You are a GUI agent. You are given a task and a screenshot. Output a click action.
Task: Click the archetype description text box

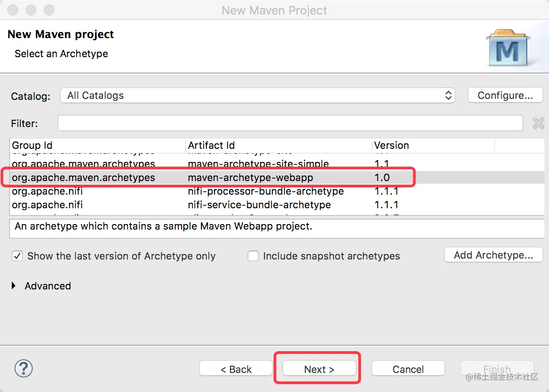pos(277,228)
